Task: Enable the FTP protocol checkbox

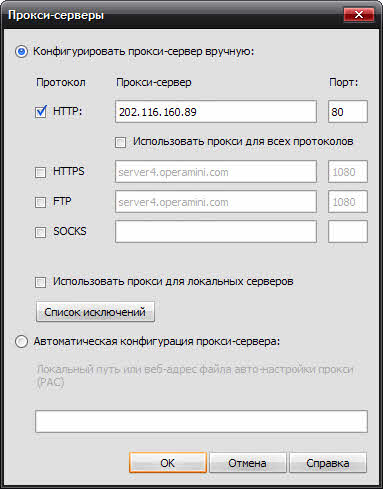Action: click(x=41, y=202)
